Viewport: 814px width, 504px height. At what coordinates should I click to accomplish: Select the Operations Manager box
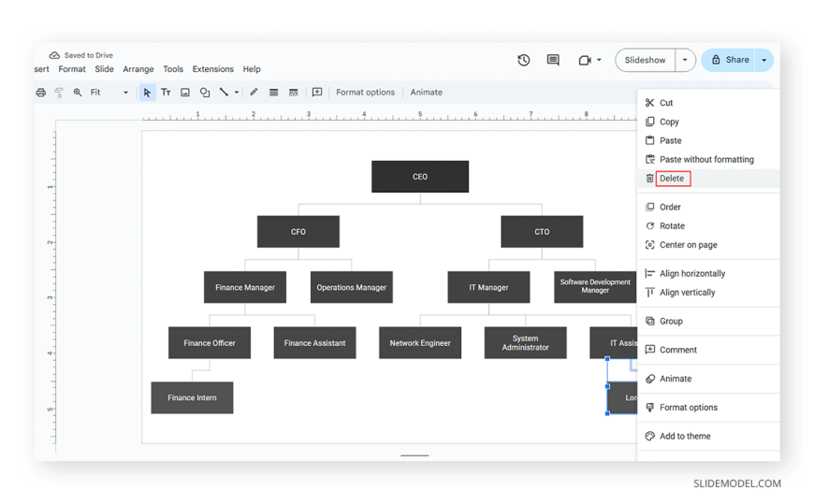coord(352,288)
